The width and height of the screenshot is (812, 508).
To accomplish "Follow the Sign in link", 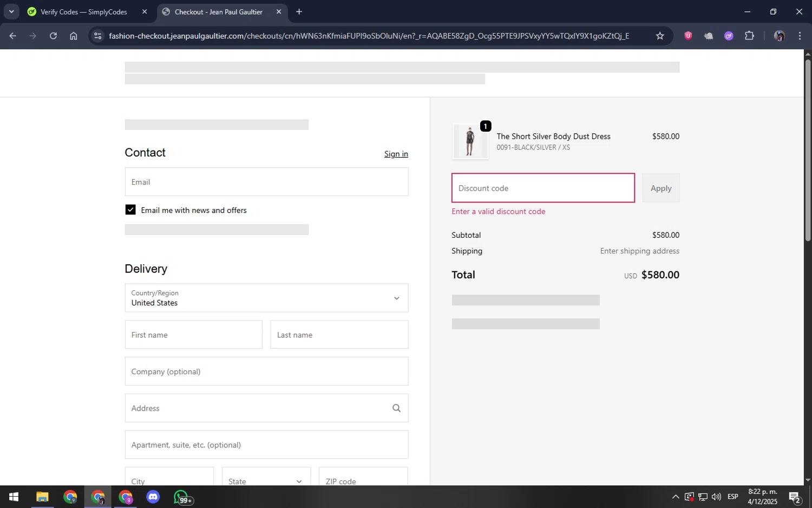I will (x=396, y=154).
